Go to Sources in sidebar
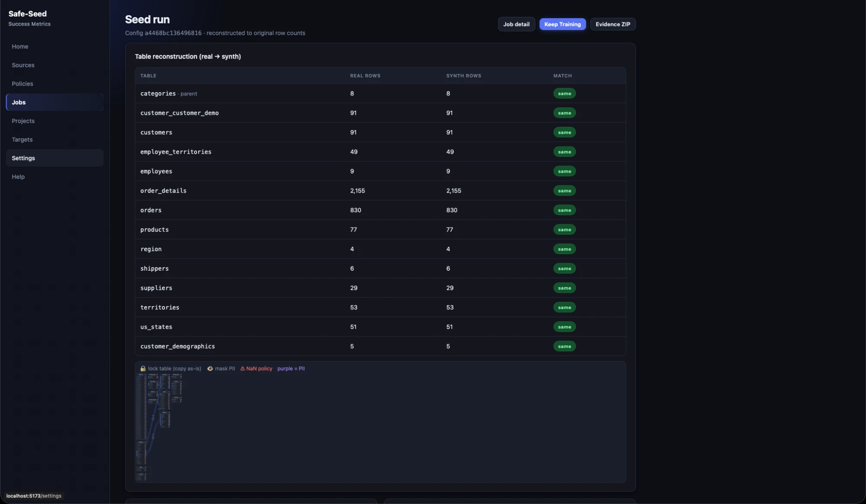Image resolution: width=866 pixels, height=504 pixels. coord(55,65)
